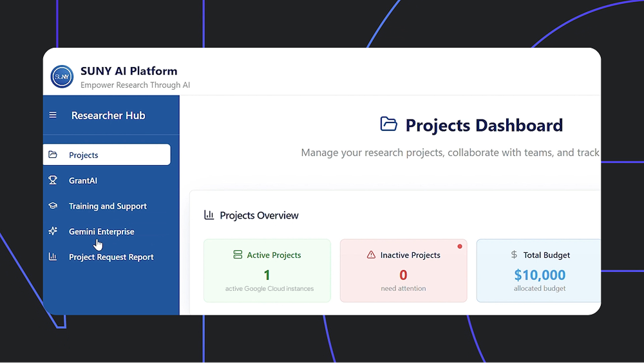
Task: Click the Inactive Projects warning triangle icon
Action: pyautogui.click(x=371, y=255)
